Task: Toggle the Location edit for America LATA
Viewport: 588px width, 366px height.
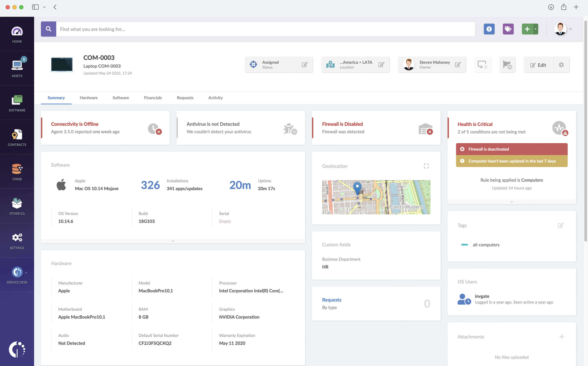Action: pyautogui.click(x=381, y=64)
